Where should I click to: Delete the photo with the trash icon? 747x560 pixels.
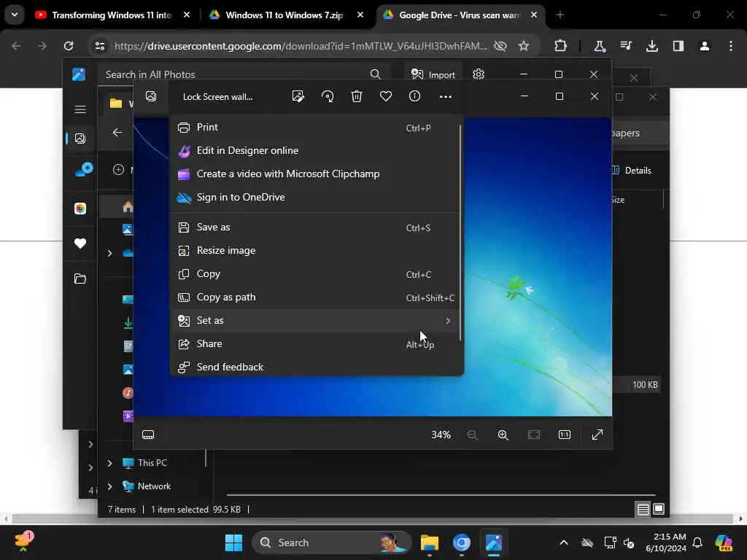coord(356,97)
